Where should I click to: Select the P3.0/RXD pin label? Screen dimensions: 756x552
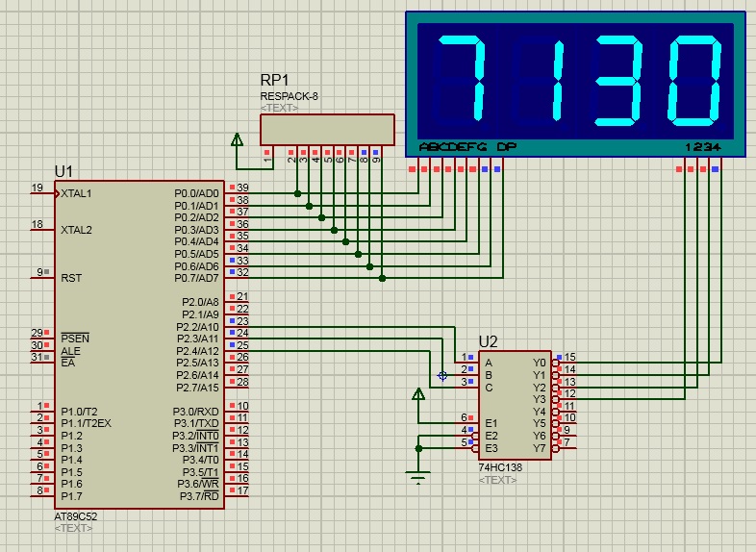pyautogui.click(x=196, y=412)
